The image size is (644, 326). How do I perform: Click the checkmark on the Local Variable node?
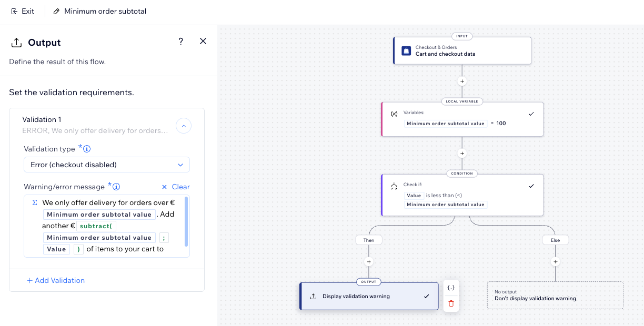(531, 113)
